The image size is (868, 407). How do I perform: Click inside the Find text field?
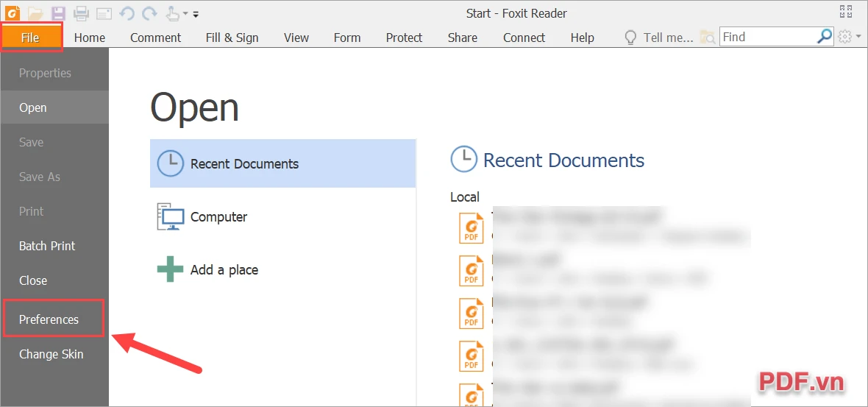(769, 37)
